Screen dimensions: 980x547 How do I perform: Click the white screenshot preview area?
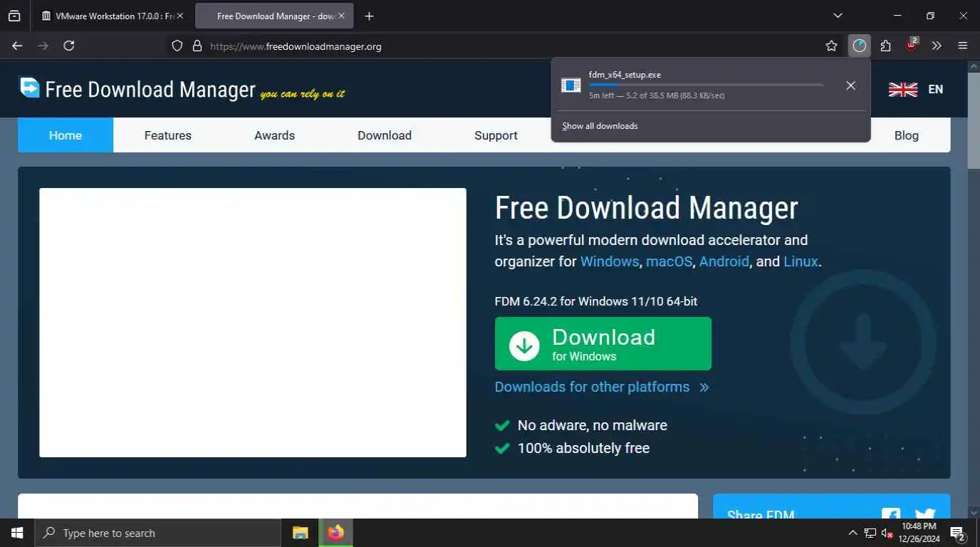click(253, 323)
